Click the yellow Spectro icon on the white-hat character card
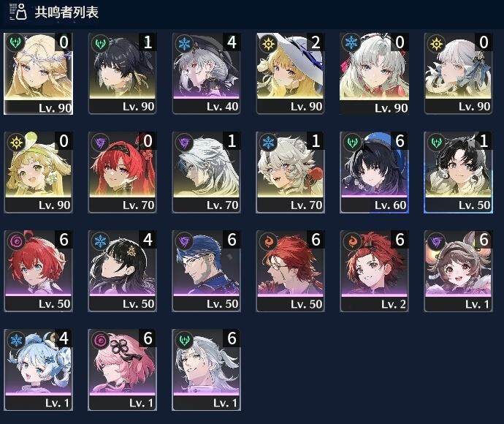Screen dimensions: 504x424 click(x=268, y=43)
